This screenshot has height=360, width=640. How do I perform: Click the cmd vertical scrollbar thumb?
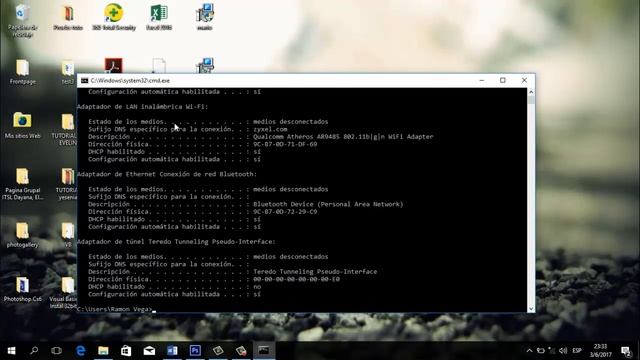click(531, 100)
